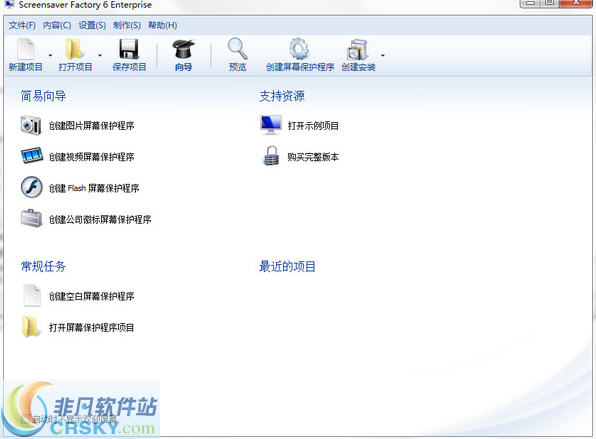The height and width of the screenshot is (439, 596).
Task: Click the padlock icon for 购买完整版本
Action: pyautogui.click(x=271, y=156)
